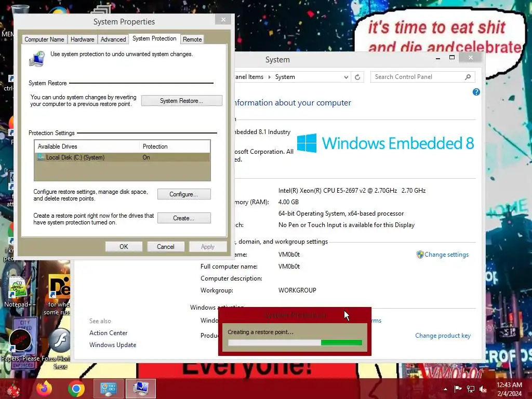
Task: Click the Windows Embedded 8 logo
Action: coord(385,143)
